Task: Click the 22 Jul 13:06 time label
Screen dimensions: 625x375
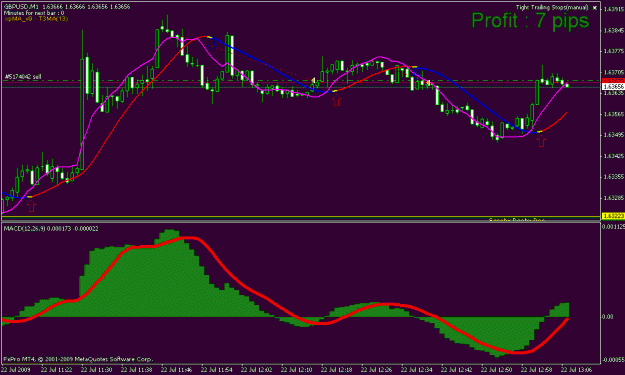Action: click(576, 370)
